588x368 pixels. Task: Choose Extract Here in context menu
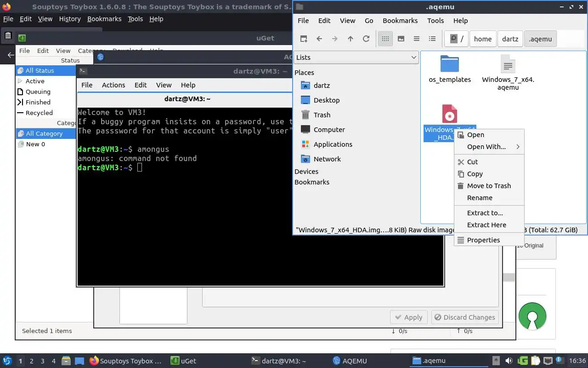(x=489, y=225)
